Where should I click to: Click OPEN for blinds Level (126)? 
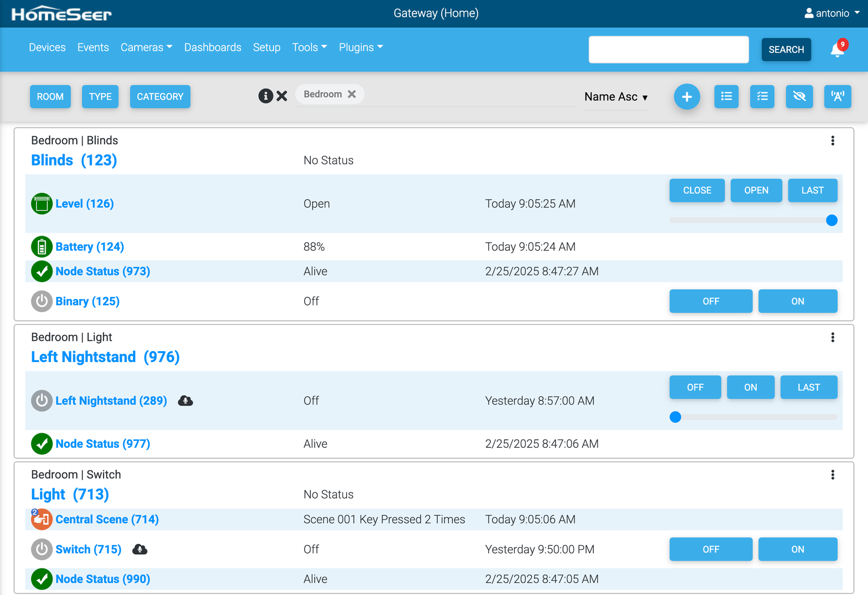click(x=756, y=191)
